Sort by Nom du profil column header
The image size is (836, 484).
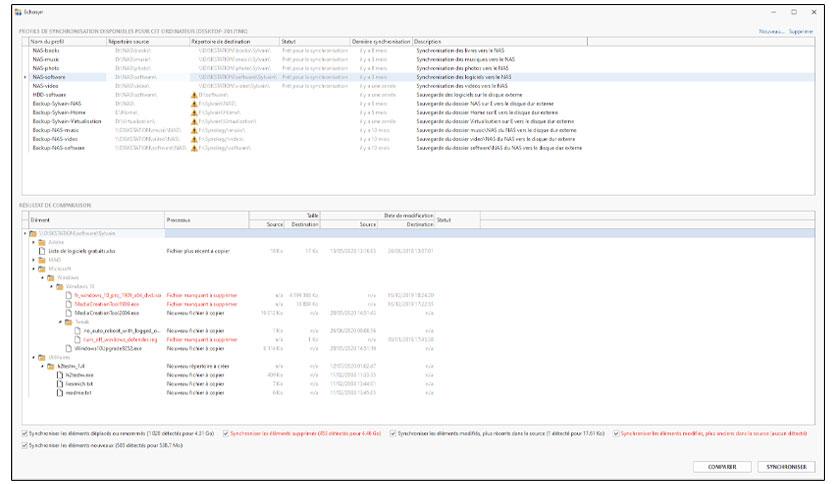pyautogui.click(x=68, y=42)
